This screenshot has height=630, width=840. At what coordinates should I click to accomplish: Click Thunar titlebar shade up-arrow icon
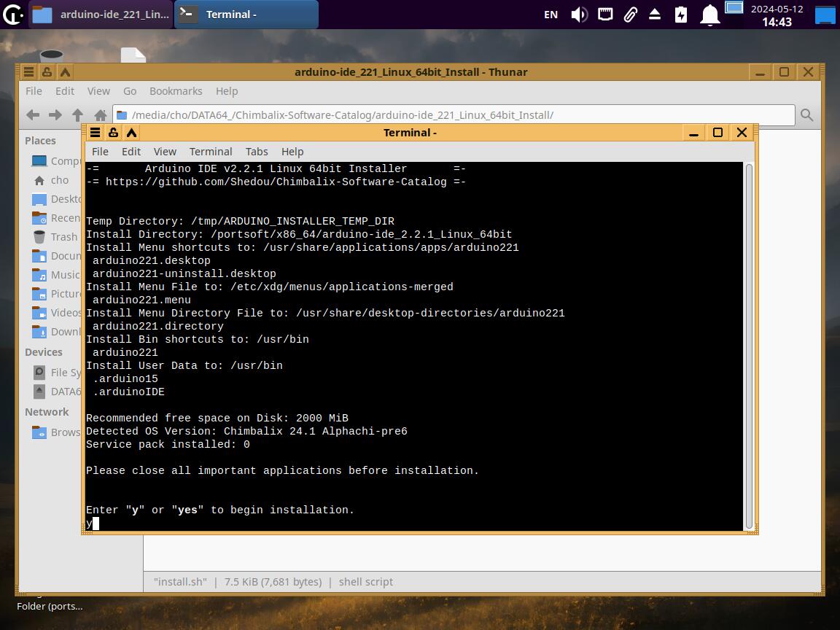[x=65, y=71]
